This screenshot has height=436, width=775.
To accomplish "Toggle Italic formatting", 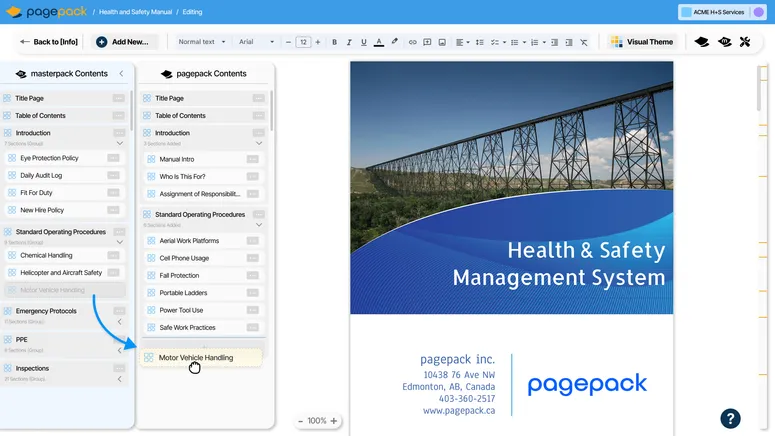I will click(349, 42).
